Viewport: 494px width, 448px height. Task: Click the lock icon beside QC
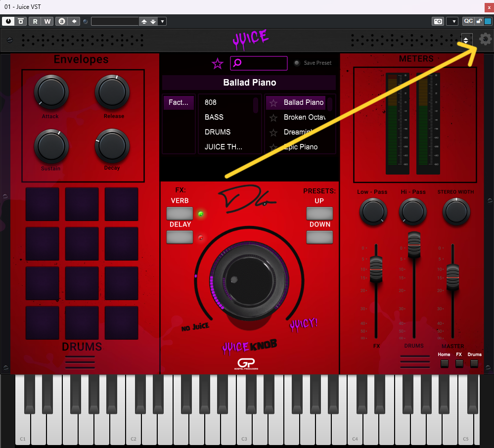[x=479, y=21]
